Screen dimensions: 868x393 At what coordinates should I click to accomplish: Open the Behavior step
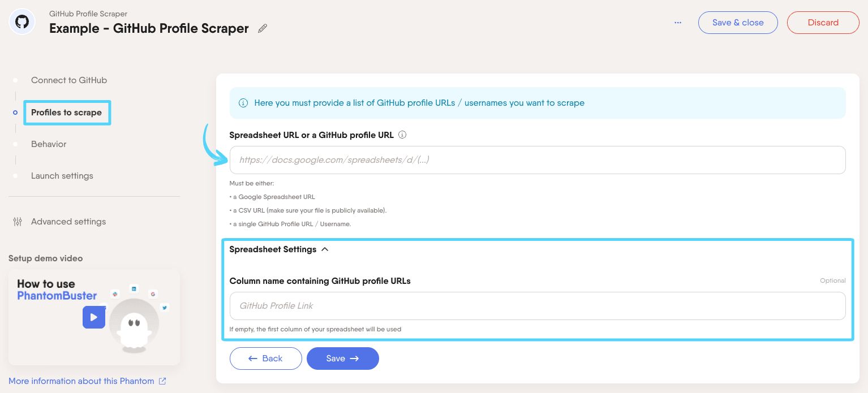click(x=49, y=144)
